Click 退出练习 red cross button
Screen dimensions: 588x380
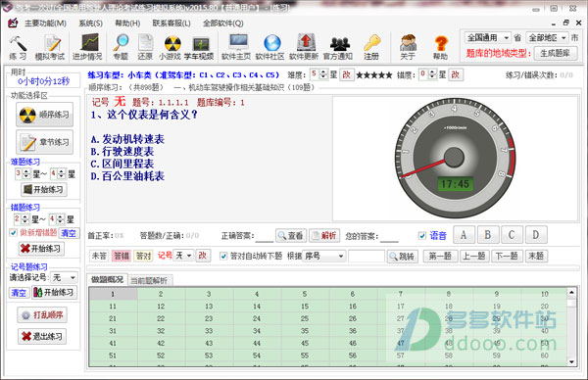(42, 336)
